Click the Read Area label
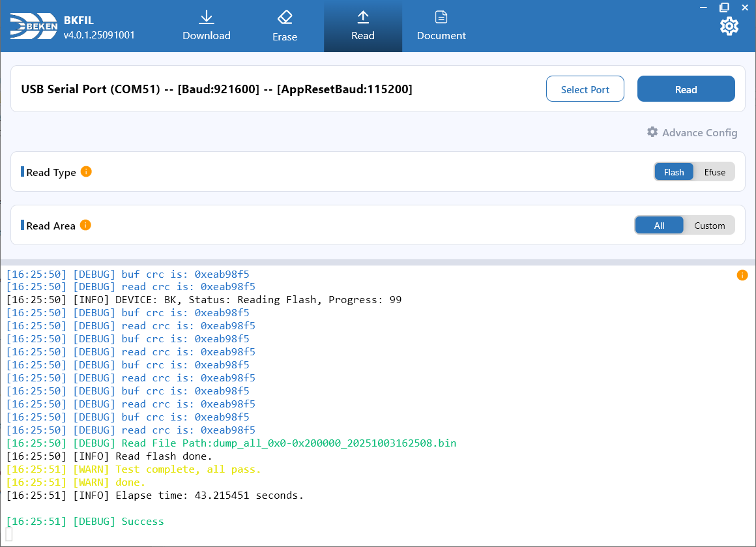The width and height of the screenshot is (756, 547). pos(51,226)
